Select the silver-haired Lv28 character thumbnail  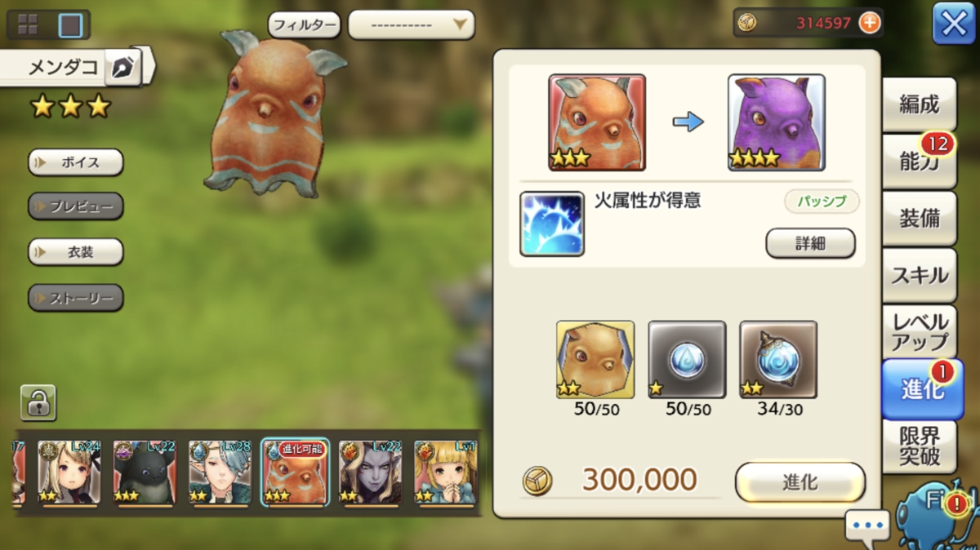tap(220, 471)
